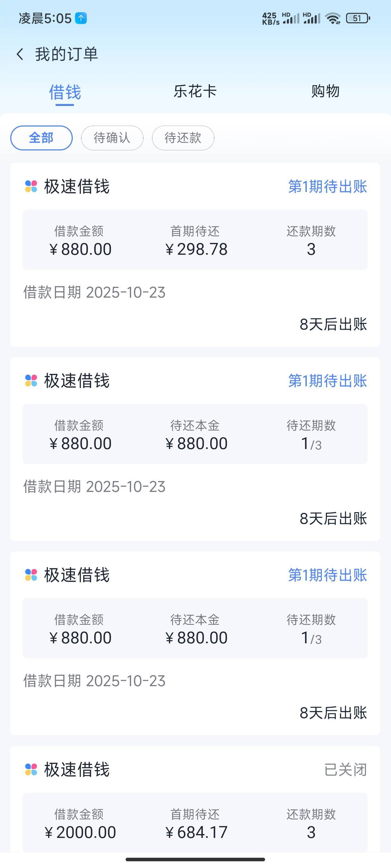Switch to the 乐花卡 tab
391x868 pixels.
point(195,91)
